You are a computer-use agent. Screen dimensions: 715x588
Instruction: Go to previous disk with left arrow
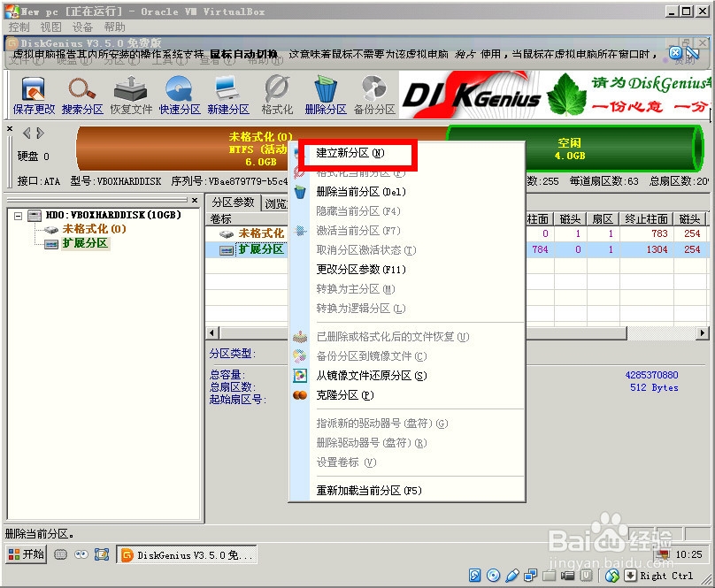[x=27, y=134]
